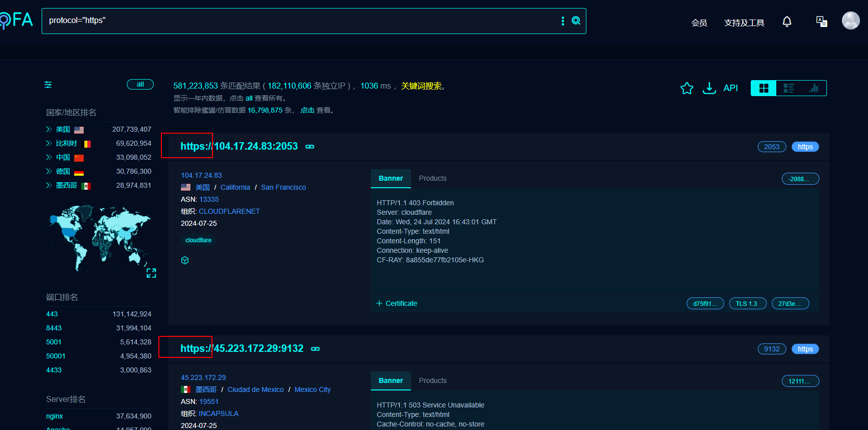The width and height of the screenshot is (868, 430).
Task: Select Products tab of first result
Action: coord(432,178)
